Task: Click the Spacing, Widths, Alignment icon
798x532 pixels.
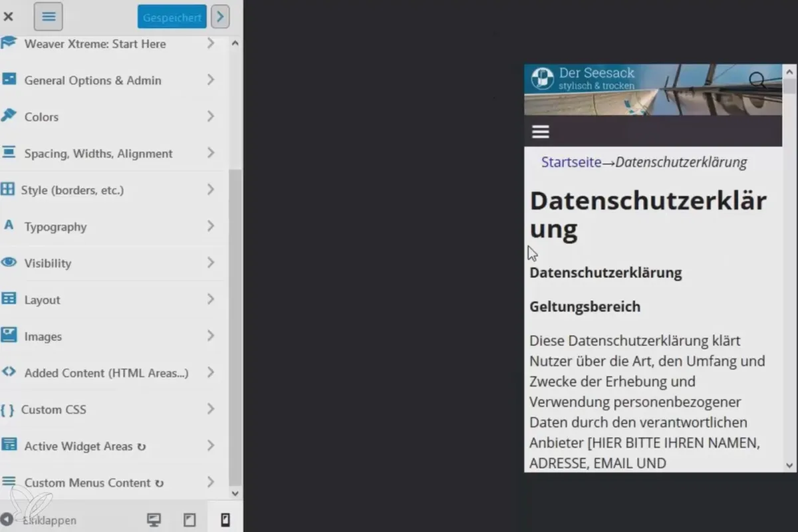Action: 9,152
